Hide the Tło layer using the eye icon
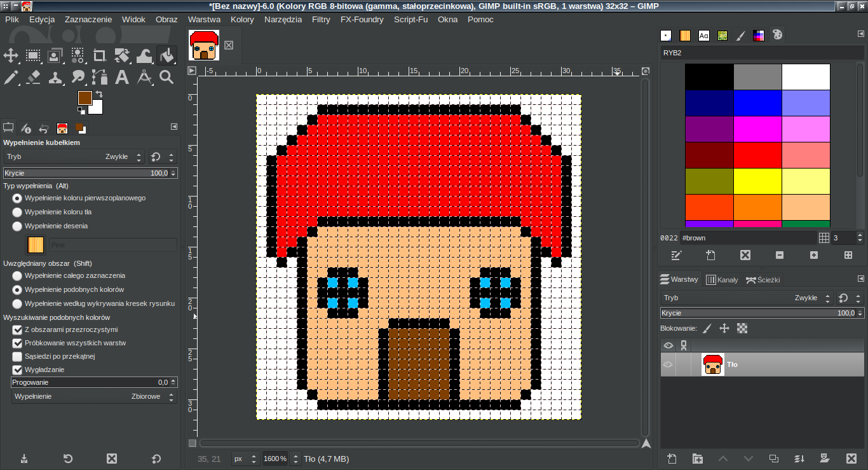The width and height of the screenshot is (868, 470). tap(668, 365)
